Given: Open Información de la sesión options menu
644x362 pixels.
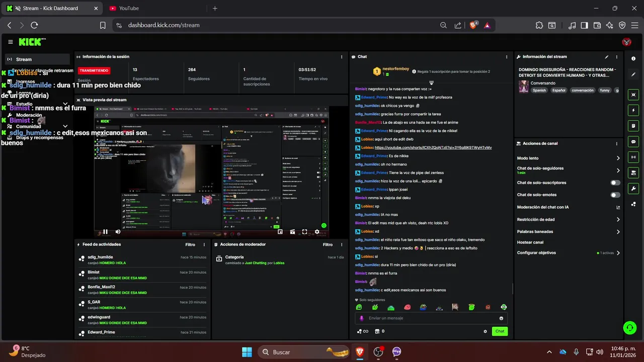Looking at the screenshot, I should point(342,57).
